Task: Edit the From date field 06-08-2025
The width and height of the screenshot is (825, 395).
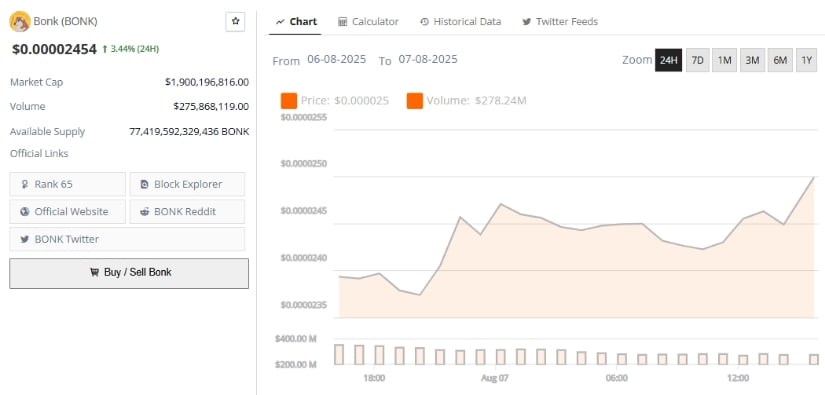Action: pos(337,59)
